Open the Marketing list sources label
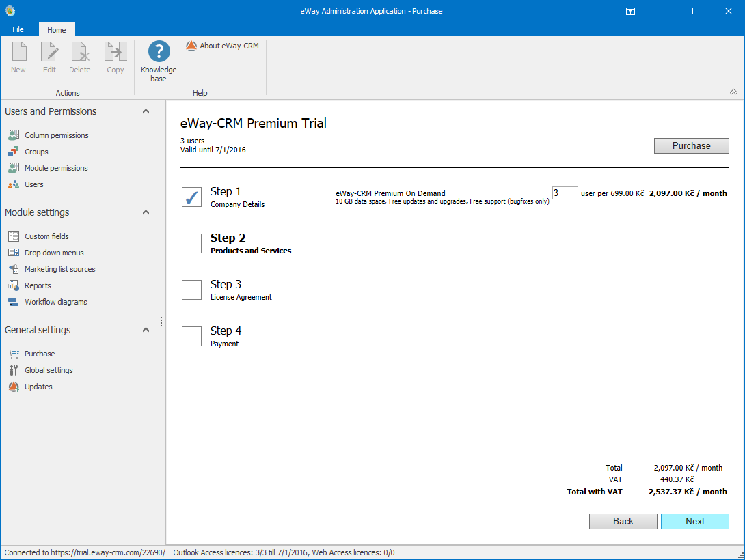 click(x=60, y=269)
